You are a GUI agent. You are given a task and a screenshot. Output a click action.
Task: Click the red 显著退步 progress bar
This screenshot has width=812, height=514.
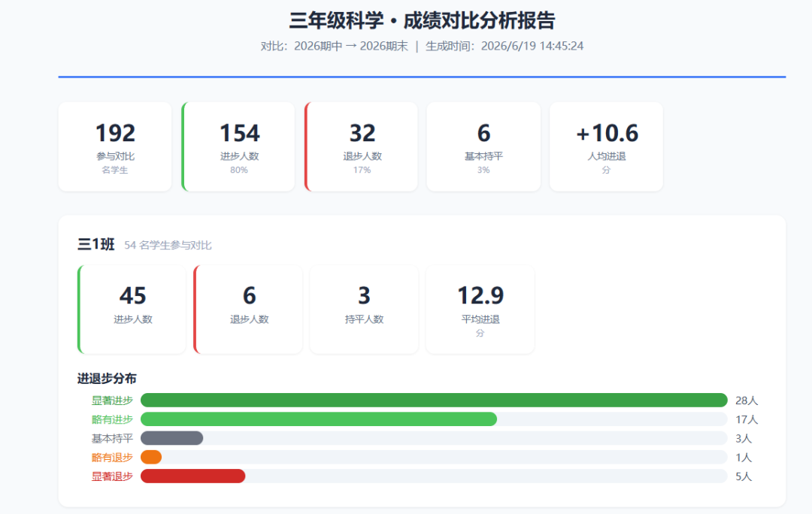[192, 476]
